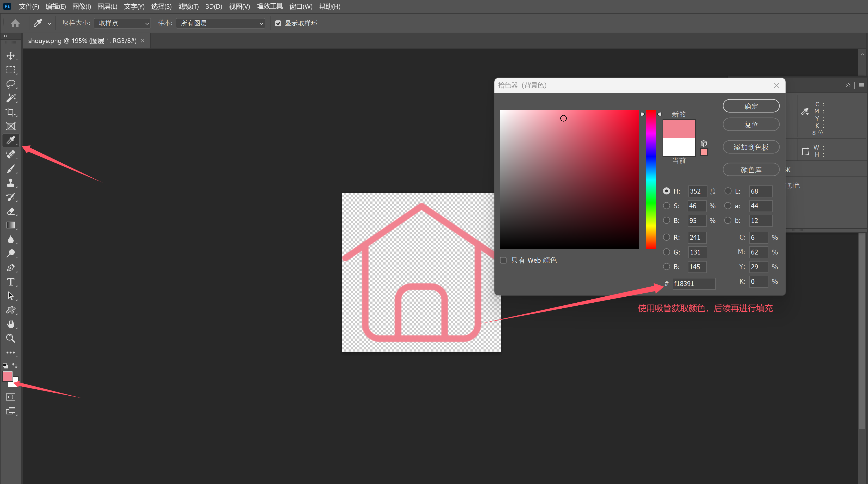Collapse the right panel with double chevron
The width and height of the screenshot is (868, 484).
pos(848,85)
